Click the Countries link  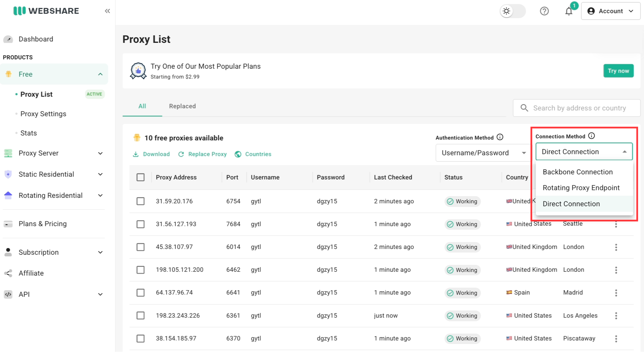(x=253, y=154)
